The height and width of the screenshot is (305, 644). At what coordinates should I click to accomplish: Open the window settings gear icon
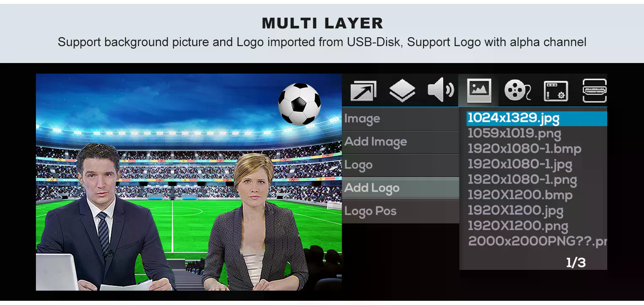click(x=556, y=91)
